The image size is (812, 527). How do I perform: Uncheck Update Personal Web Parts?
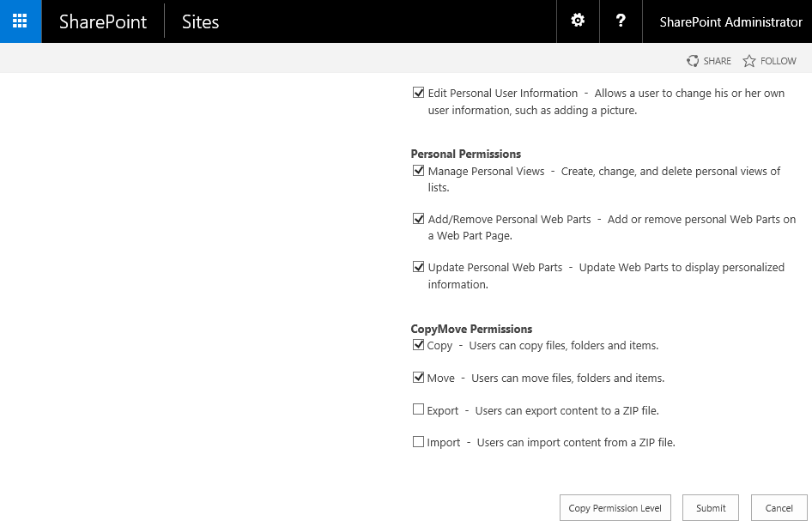click(419, 267)
